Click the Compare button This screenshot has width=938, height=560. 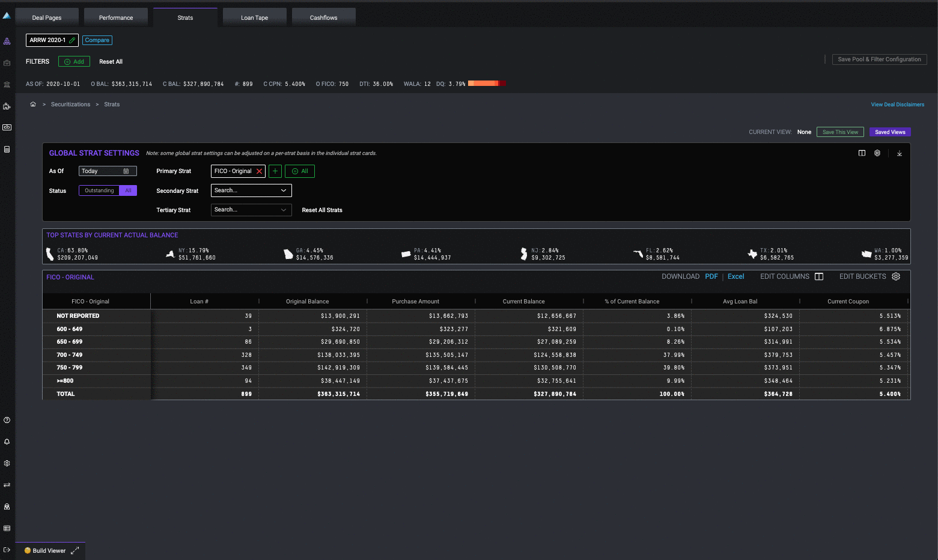[97, 40]
